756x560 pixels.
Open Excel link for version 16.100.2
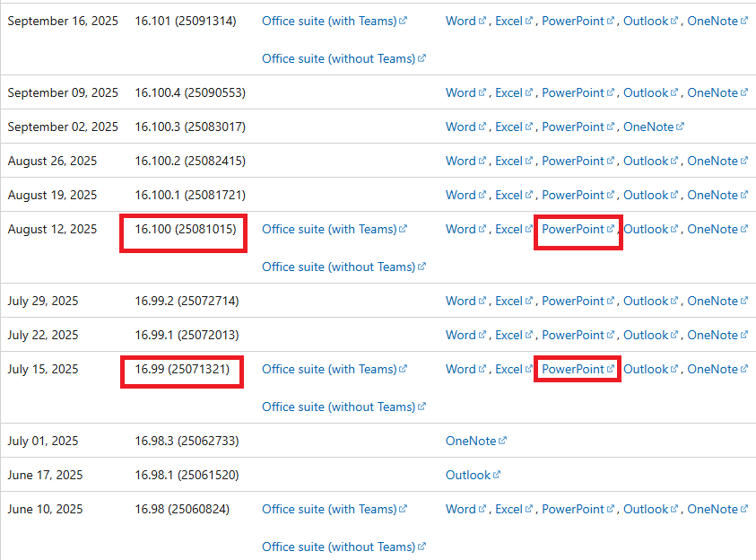point(514,162)
